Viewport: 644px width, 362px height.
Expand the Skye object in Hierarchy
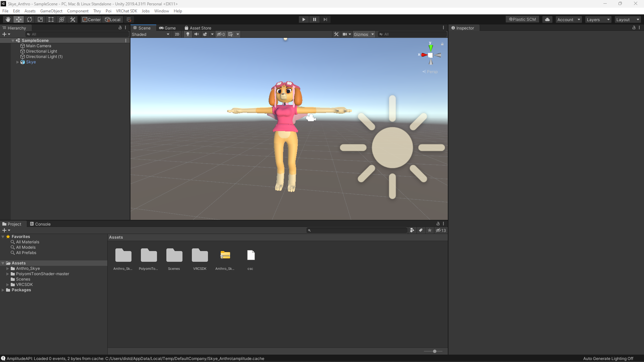click(x=18, y=62)
